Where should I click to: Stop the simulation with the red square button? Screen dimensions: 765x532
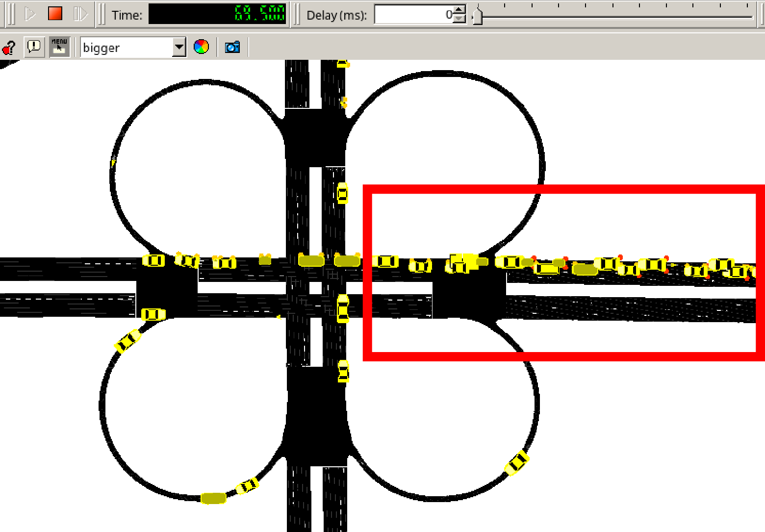point(55,14)
